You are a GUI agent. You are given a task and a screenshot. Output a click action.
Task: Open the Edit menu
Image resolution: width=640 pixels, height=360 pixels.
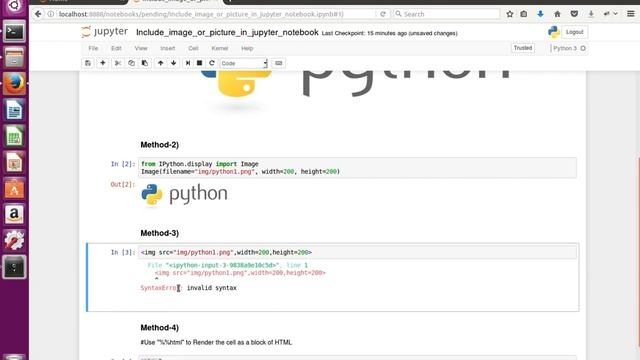(x=116, y=48)
